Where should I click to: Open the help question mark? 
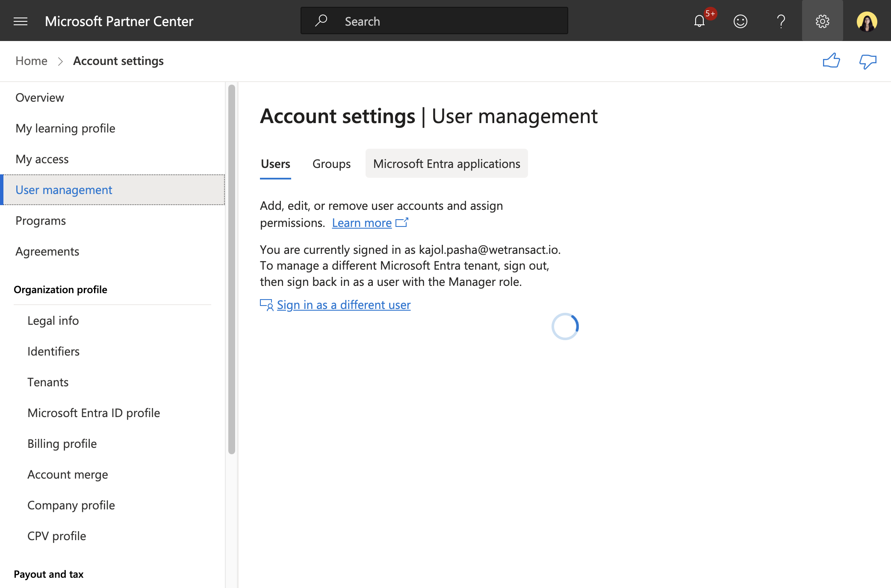(x=781, y=21)
